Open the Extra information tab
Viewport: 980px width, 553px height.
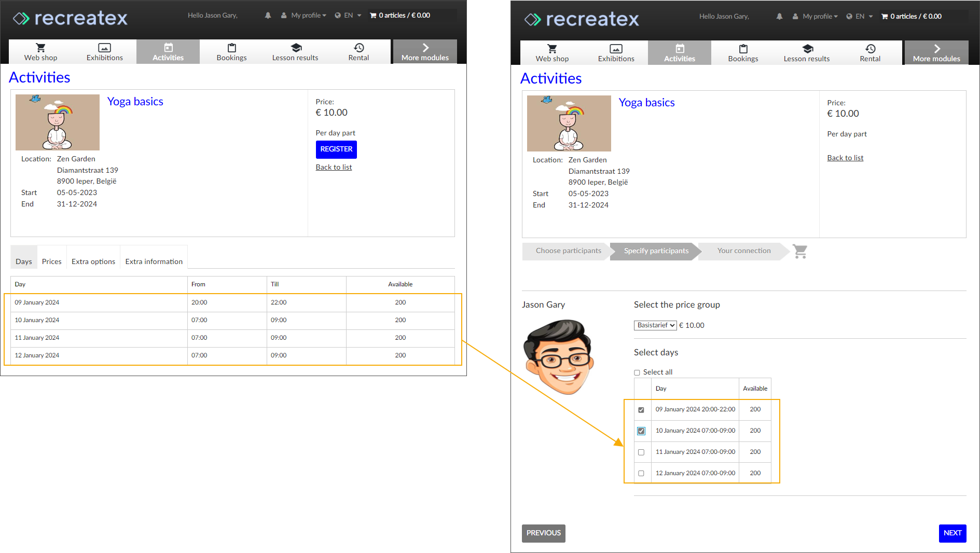coord(154,261)
